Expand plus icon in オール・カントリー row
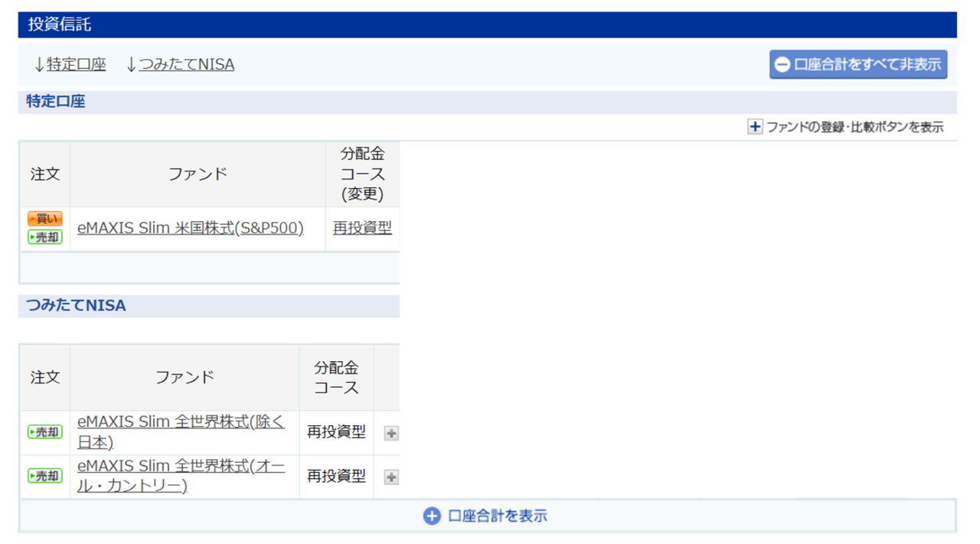This screenshot has width=980, height=544. pyautogui.click(x=391, y=477)
